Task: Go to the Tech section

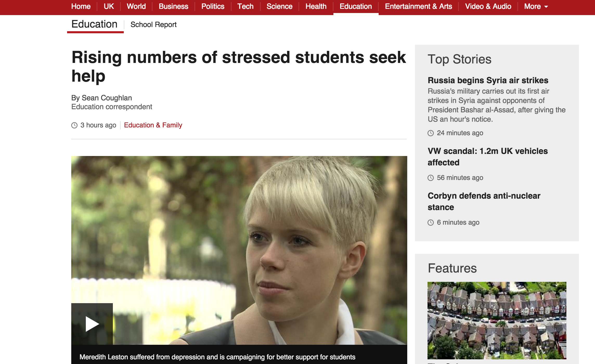Action: 245,6
